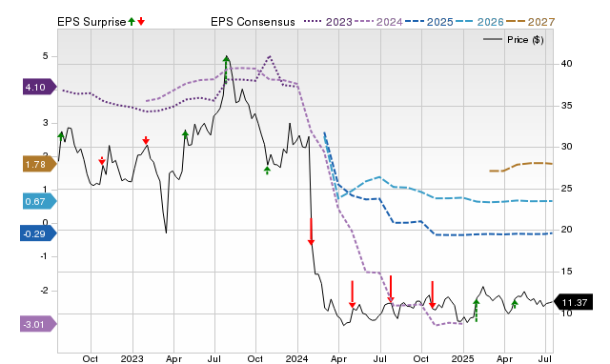The width and height of the screenshot is (610, 364).
Task: Select the 2023 consensus legend entry
Action: coord(328,22)
